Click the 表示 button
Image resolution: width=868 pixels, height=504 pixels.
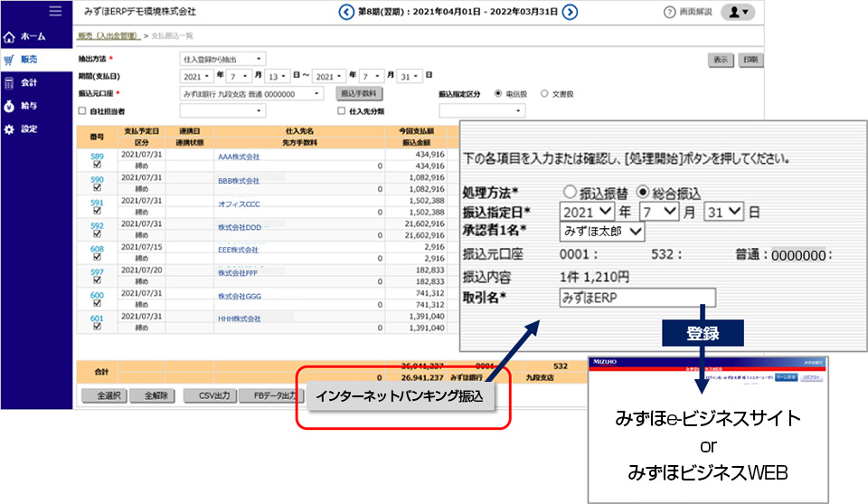pos(721,60)
